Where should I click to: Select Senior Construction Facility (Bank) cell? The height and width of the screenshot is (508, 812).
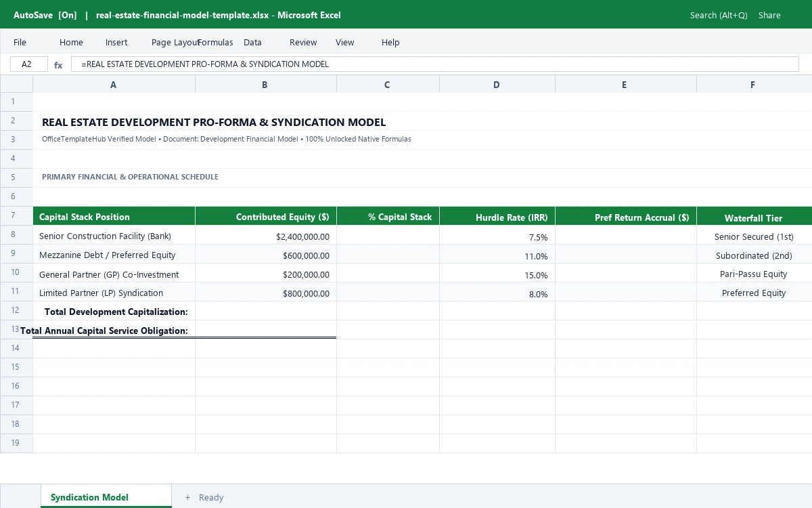[114, 235]
